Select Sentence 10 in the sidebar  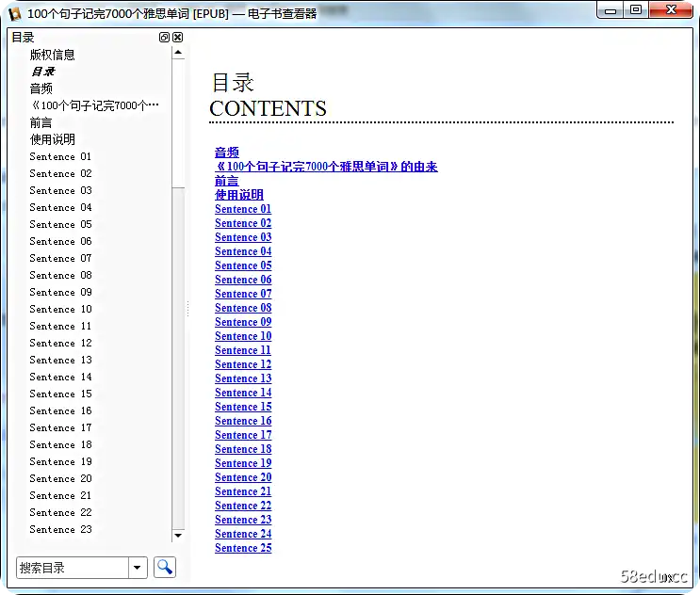click(x=60, y=309)
